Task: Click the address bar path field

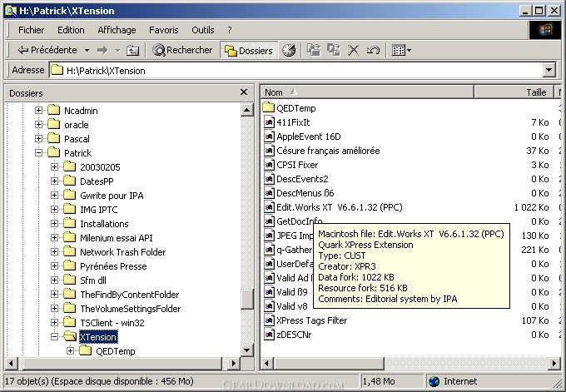Action: pyautogui.click(x=296, y=71)
